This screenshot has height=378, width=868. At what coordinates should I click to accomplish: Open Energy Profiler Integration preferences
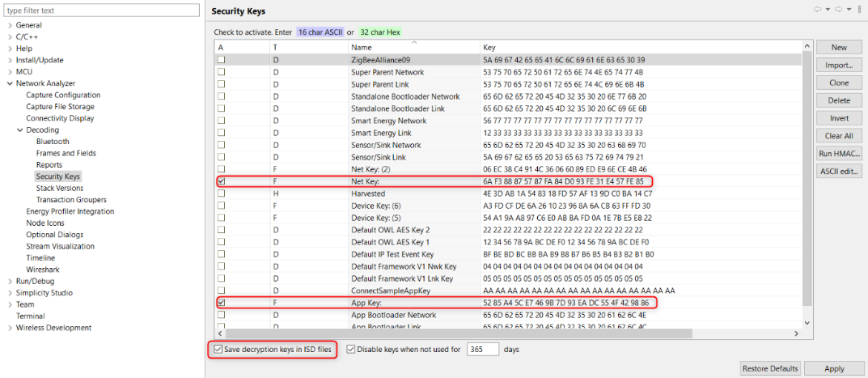(x=70, y=211)
